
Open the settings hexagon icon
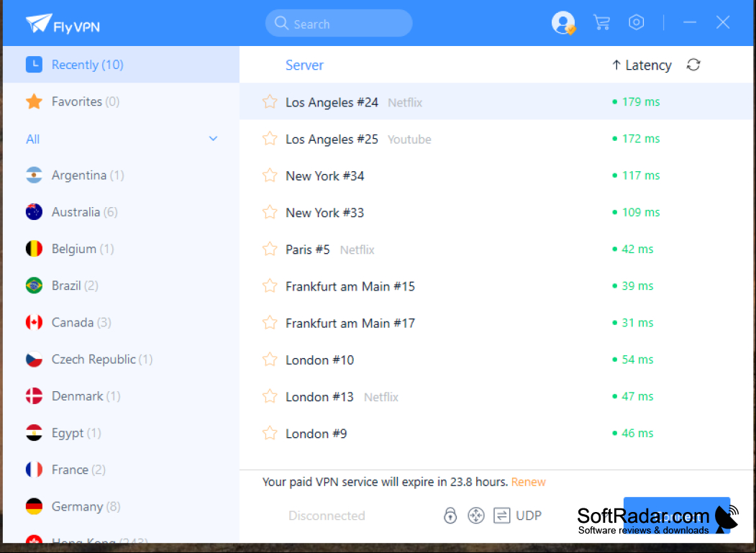tap(637, 22)
